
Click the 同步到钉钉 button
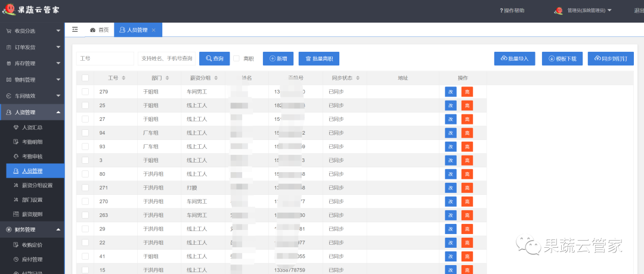click(611, 58)
